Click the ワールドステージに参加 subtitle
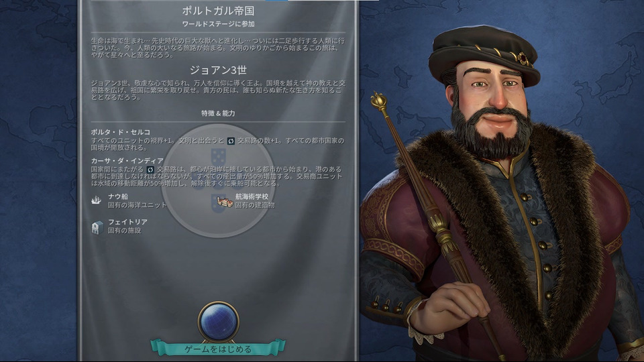The height and width of the screenshot is (362, 644). [x=218, y=24]
